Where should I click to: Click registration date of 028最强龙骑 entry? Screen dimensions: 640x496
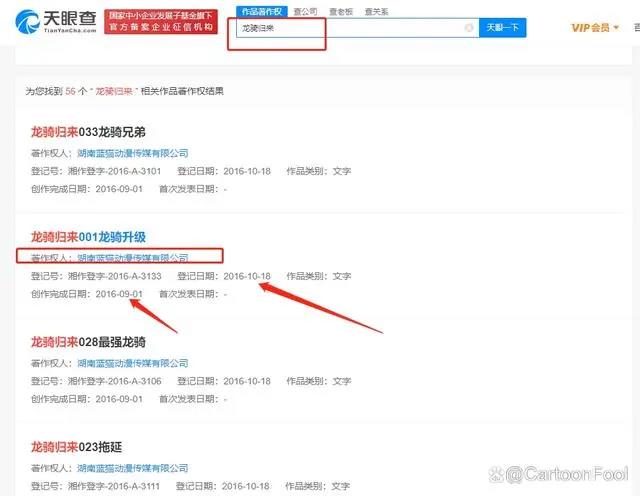click(247, 381)
